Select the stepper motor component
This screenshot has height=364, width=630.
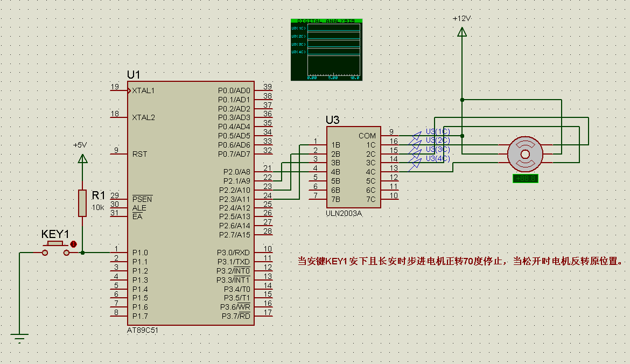(x=525, y=155)
